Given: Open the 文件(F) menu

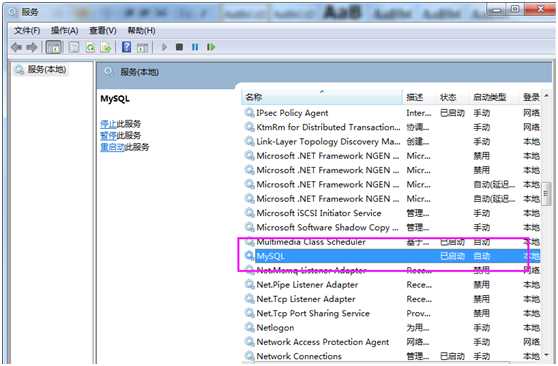Looking at the screenshot, I should 27,31.
